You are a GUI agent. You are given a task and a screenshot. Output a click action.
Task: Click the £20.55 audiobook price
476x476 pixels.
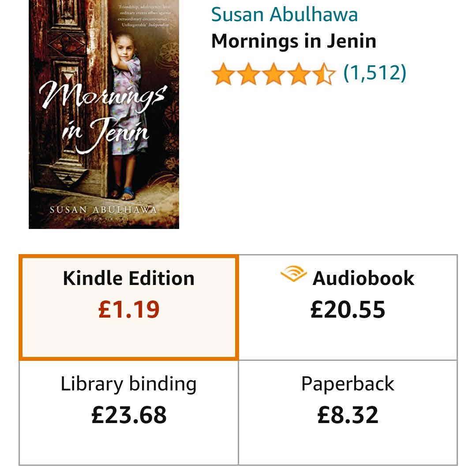pos(348,310)
